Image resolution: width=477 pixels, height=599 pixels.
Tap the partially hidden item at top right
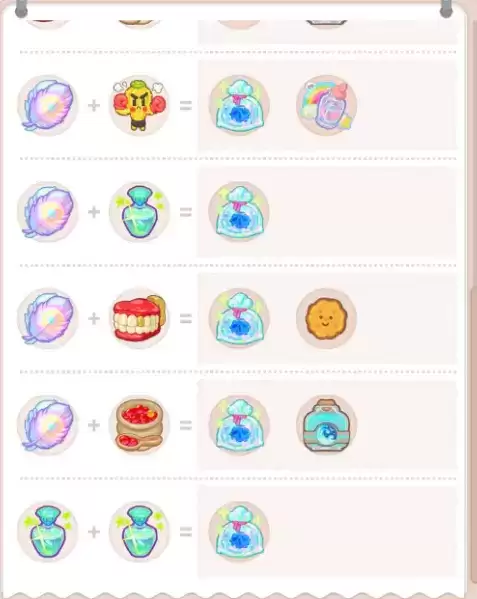327,24
